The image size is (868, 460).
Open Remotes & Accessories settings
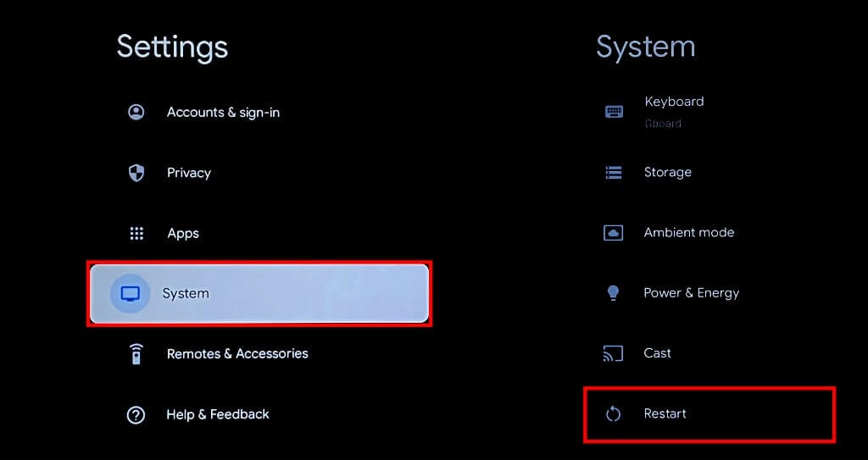(x=237, y=353)
